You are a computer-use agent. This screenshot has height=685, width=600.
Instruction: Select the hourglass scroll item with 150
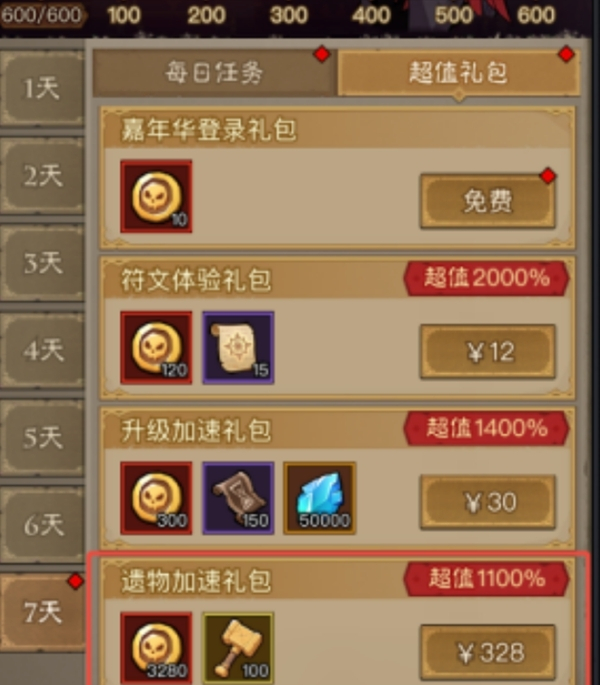pos(238,498)
